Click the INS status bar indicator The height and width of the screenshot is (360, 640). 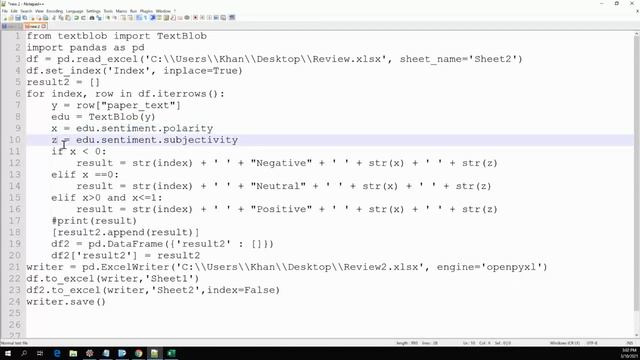(x=630, y=343)
